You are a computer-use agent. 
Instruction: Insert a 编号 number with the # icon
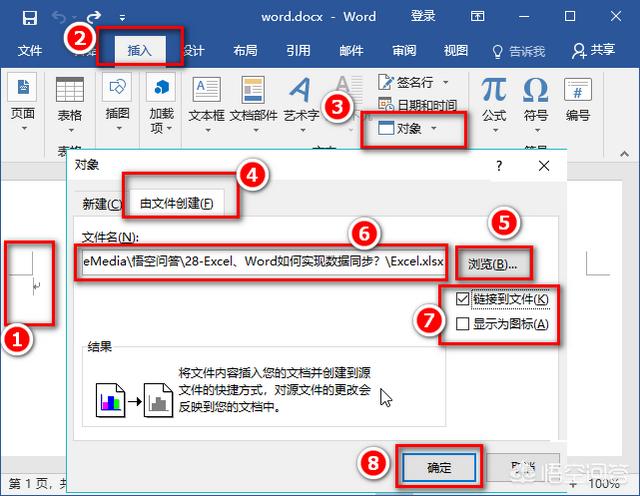pos(578,89)
